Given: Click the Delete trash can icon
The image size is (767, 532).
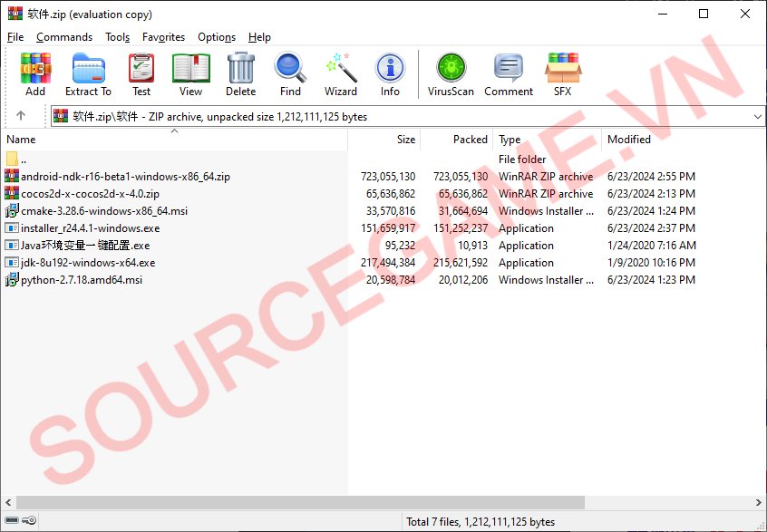Looking at the screenshot, I should pos(240,73).
